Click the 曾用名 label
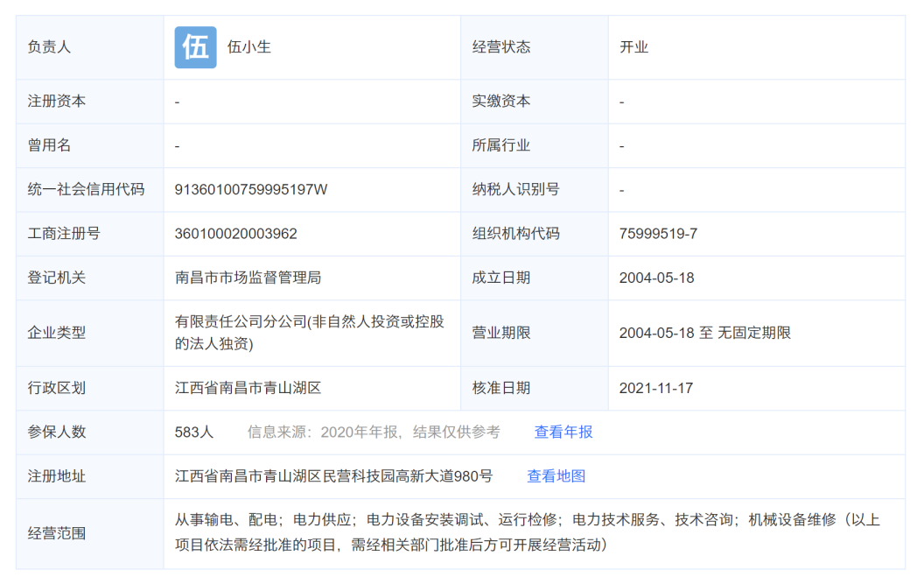Viewport: 924px width, 584px height. tap(50, 145)
